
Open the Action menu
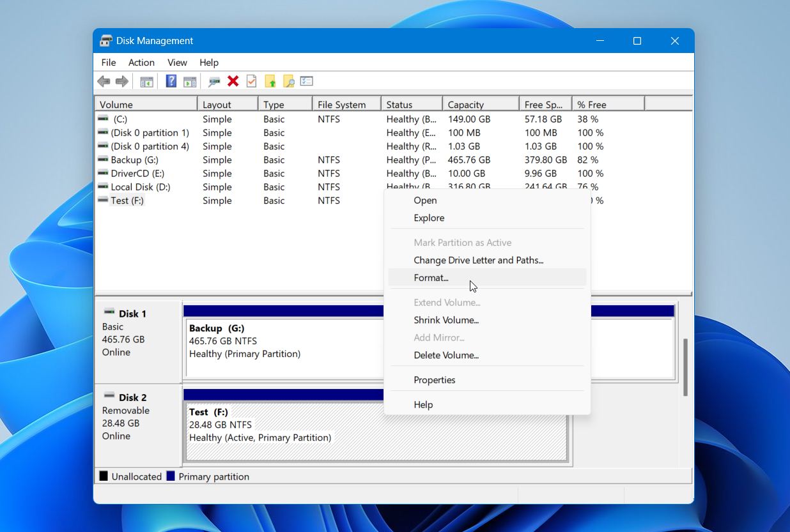141,63
